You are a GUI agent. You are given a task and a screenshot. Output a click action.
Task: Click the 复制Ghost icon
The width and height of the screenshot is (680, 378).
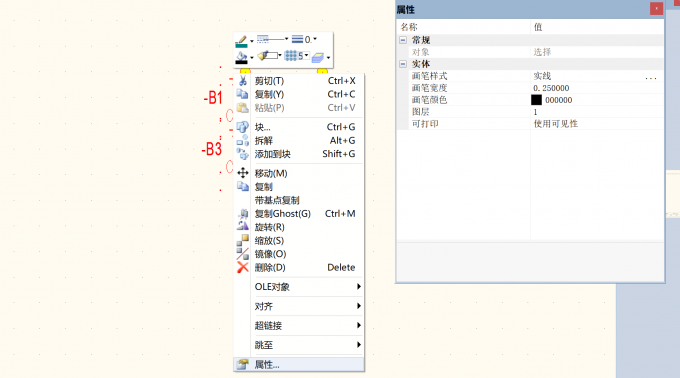coord(243,213)
